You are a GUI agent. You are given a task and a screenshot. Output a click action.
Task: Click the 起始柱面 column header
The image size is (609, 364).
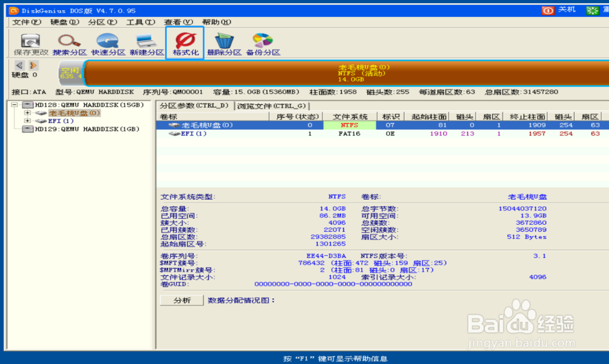tap(427, 116)
